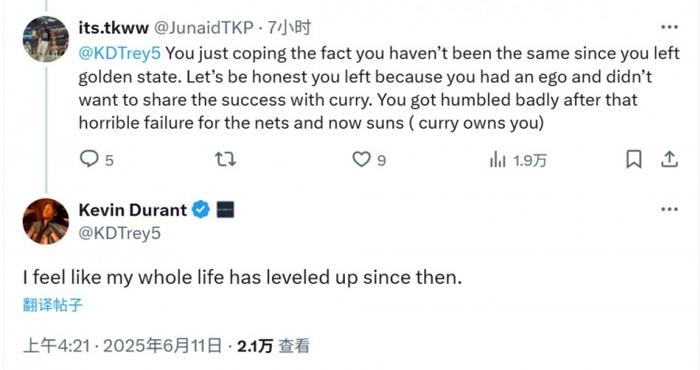Bookmark the its.tkww tweet
The image size is (700, 370).
pos(633,159)
